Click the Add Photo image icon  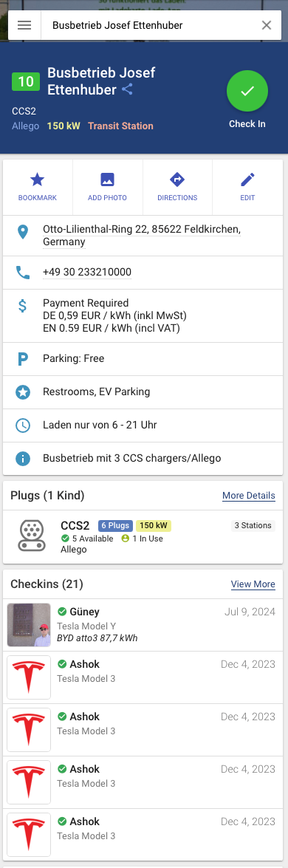107,180
